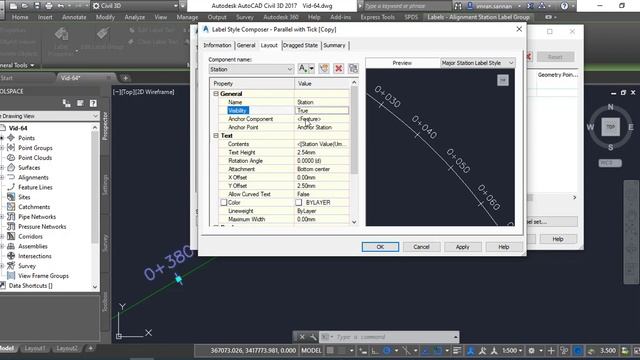Switch to the Information tab
640x360 pixels.
click(x=217, y=45)
